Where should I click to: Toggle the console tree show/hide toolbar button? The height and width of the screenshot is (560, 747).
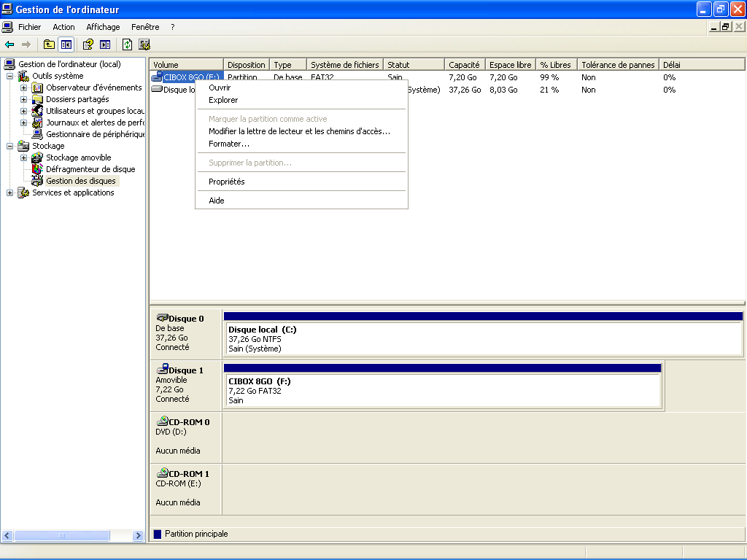click(x=66, y=44)
